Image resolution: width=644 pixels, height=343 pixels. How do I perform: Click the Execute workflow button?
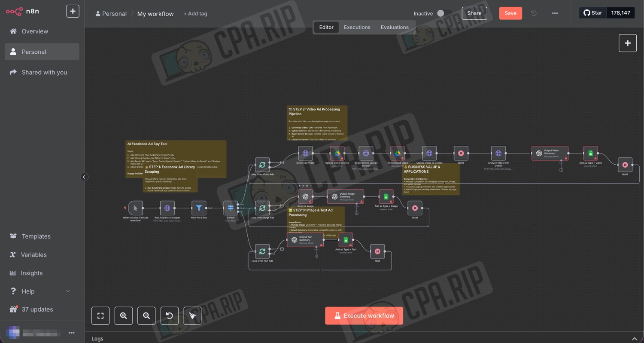pyautogui.click(x=364, y=315)
